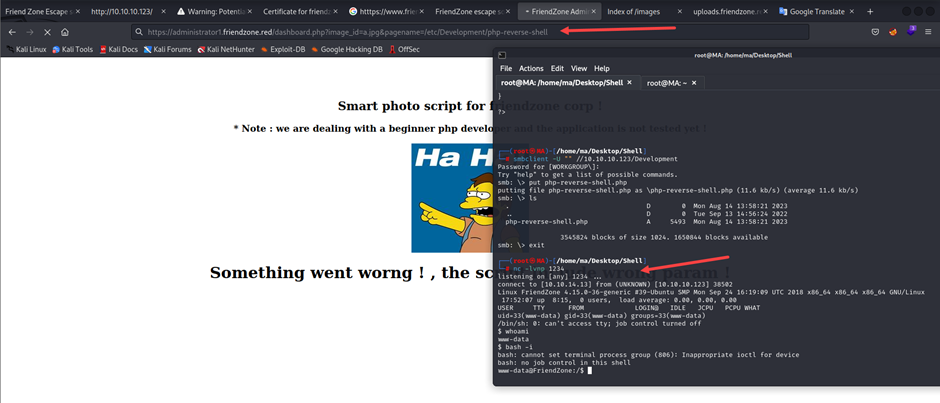This screenshot has width=940, height=403.
Task: Open a new browser tab with plus icon
Action: pyautogui.click(x=870, y=11)
